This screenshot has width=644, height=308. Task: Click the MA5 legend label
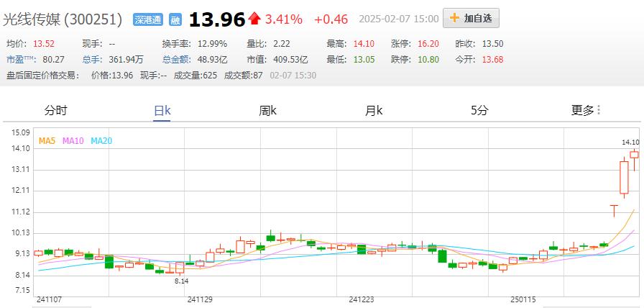click(47, 141)
